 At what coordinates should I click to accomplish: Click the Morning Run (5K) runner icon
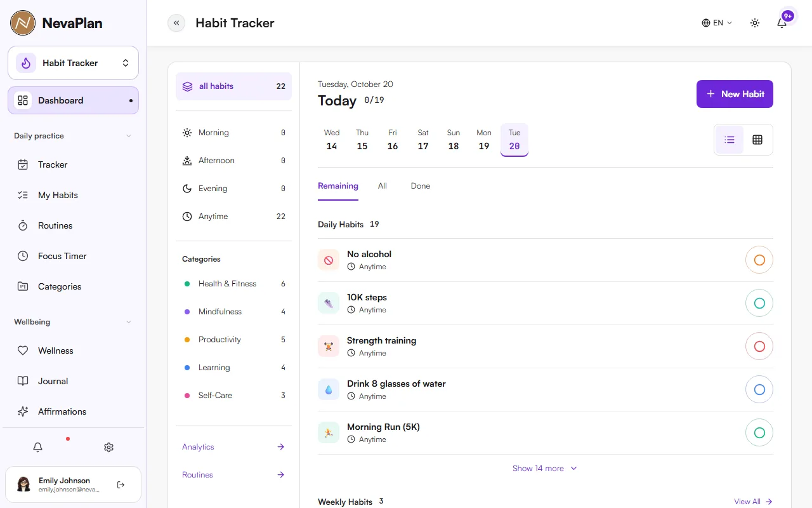click(329, 432)
